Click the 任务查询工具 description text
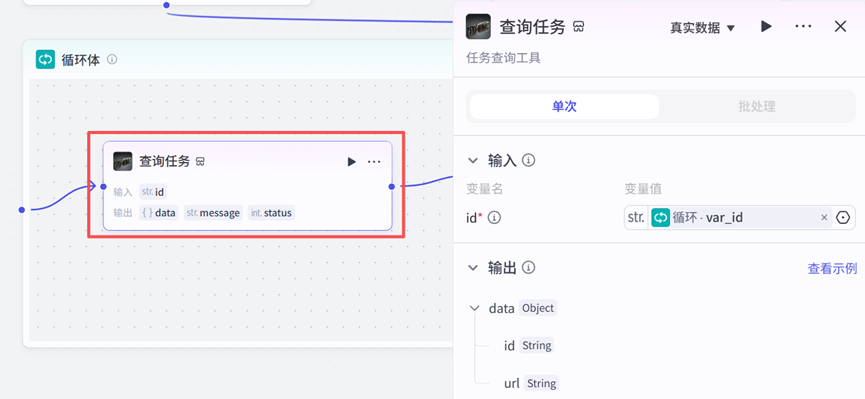The image size is (865, 399). point(504,58)
